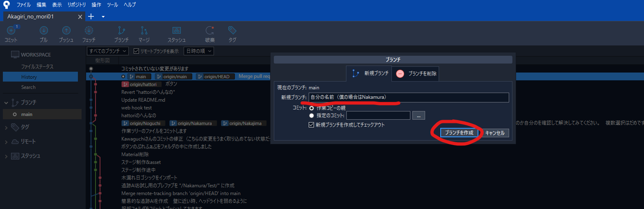The width and height of the screenshot is (644, 209).
Task: Select main branch in sidebar
Action: 42,114
